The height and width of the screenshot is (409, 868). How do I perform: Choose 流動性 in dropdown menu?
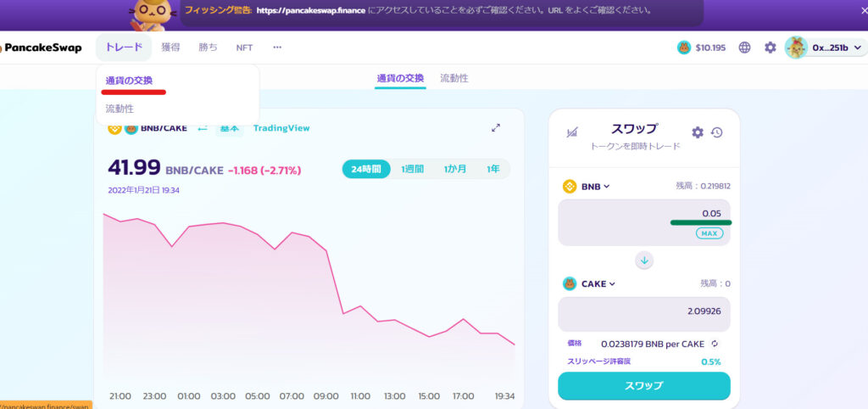pos(120,109)
